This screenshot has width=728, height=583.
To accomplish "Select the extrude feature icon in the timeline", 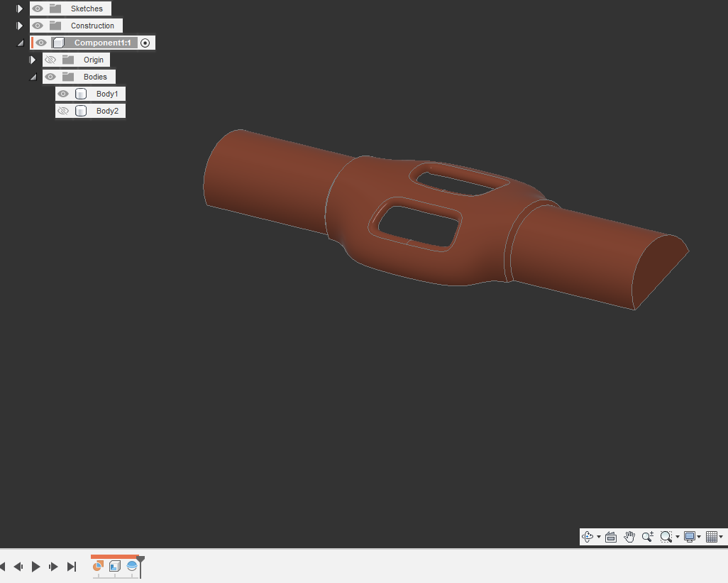I will [x=114, y=566].
